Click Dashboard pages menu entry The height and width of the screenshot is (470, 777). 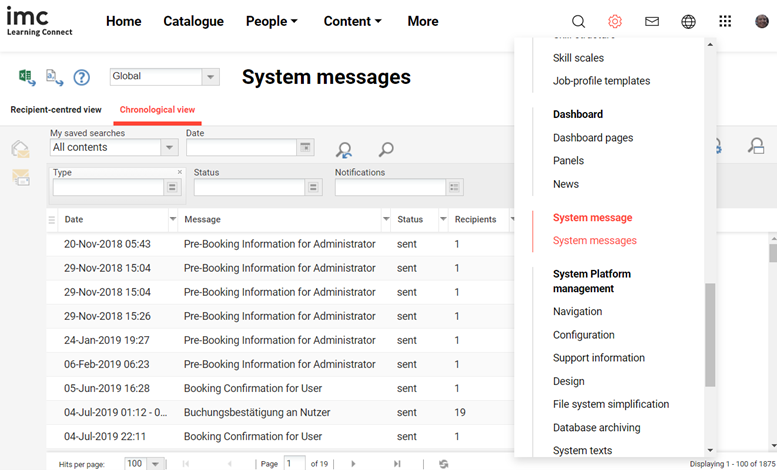coord(593,138)
